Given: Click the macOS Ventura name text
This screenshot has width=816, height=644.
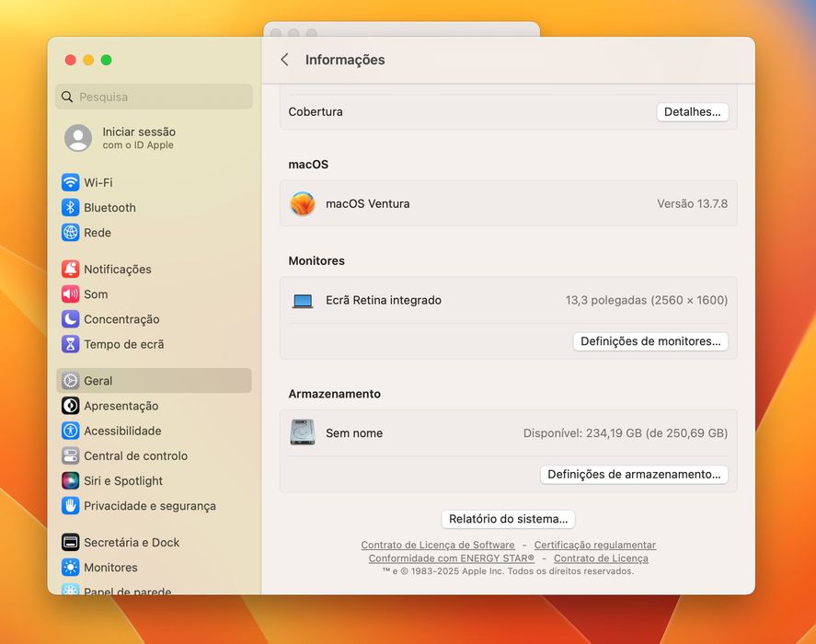Looking at the screenshot, I should click(x=367, y=203).
